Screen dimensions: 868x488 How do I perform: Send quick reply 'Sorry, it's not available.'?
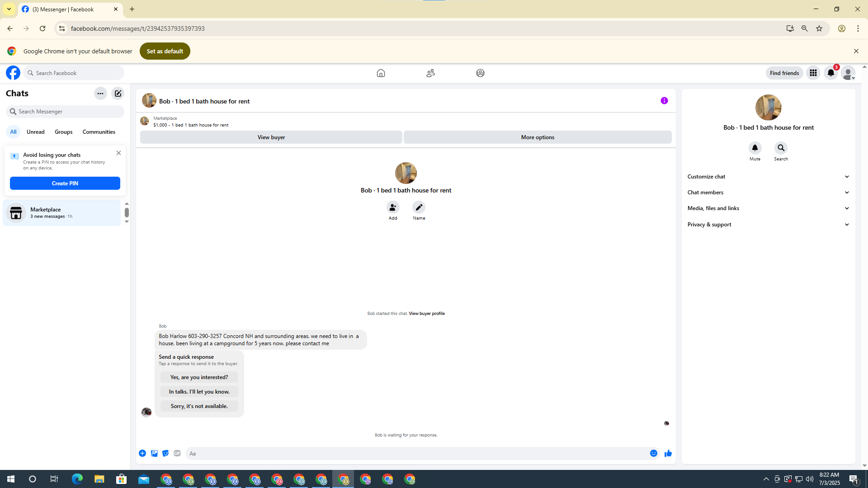tap(199, 406)
